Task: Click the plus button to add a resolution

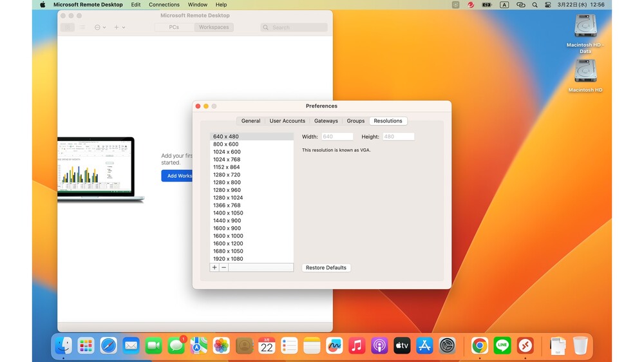Action: 214,267
